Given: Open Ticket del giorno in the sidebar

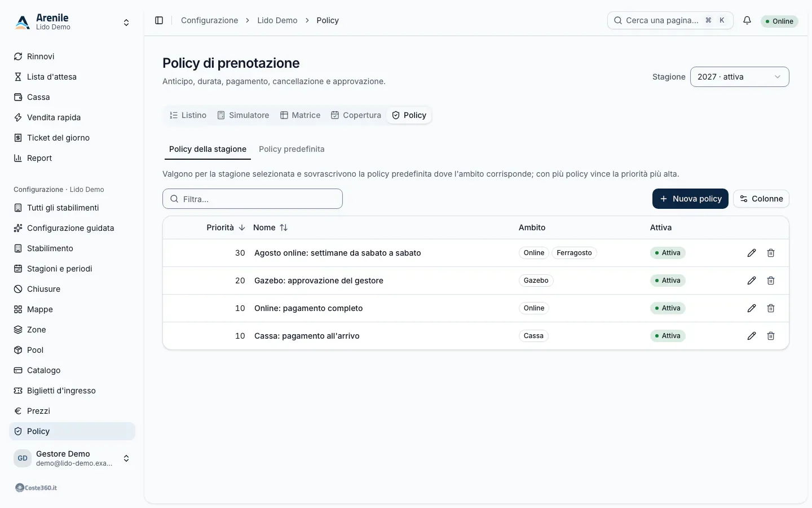Looking at the screenshot, I should 72,138.
